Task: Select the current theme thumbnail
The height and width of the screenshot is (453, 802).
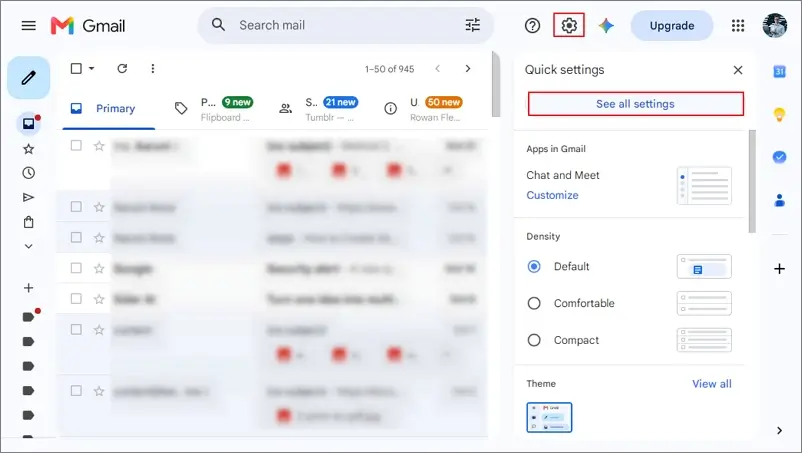Action: [x=549, y=417]
